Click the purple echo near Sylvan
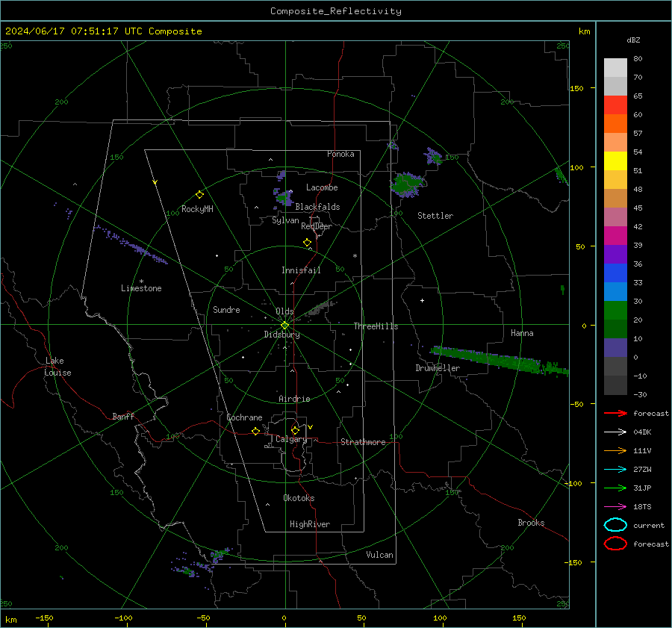Screen dimensions: 672x628 (284, 198)
